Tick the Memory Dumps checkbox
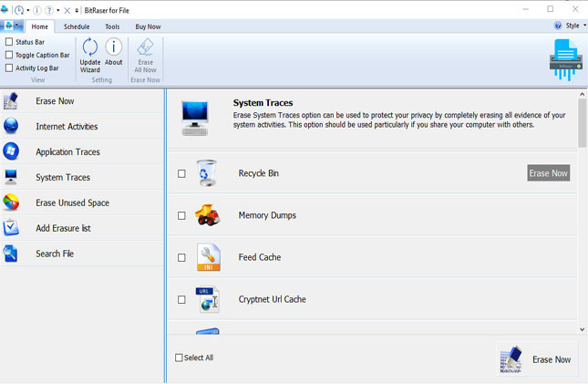 coord(181,215)
